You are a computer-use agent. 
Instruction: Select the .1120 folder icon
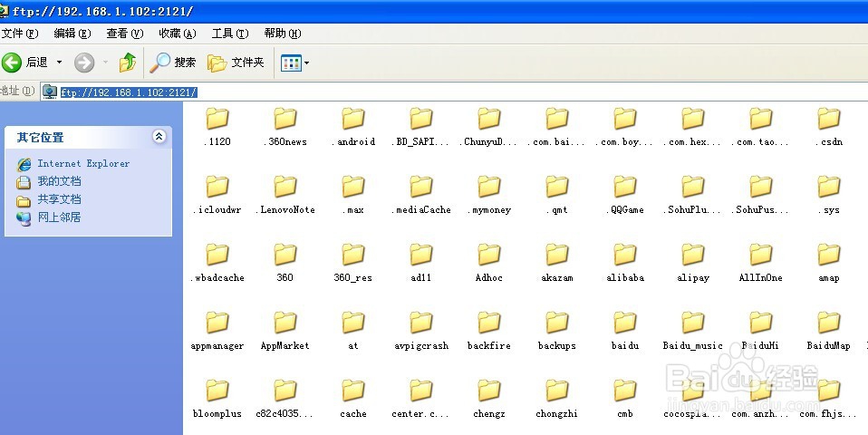coord(217,119)
